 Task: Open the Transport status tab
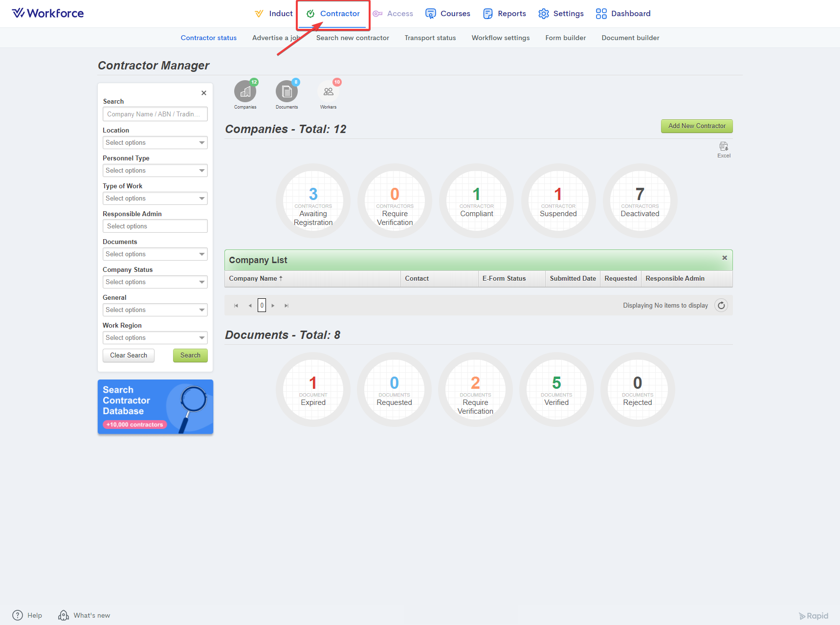430,38
